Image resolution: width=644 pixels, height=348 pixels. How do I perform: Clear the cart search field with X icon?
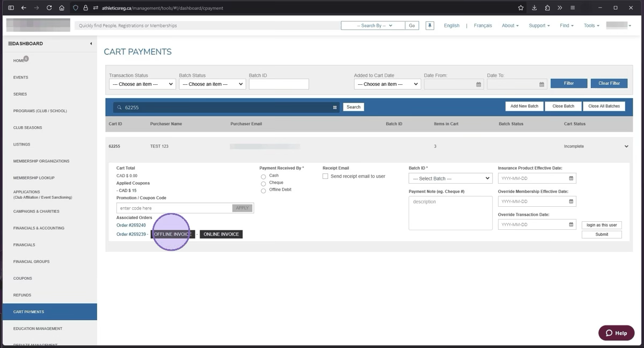(x=335, y=107)
